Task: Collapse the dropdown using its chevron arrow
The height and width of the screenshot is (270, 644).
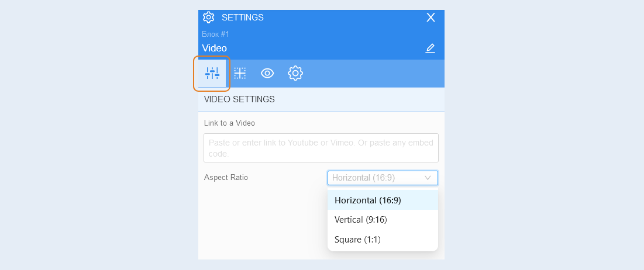Action: click(x=428, y=178)
